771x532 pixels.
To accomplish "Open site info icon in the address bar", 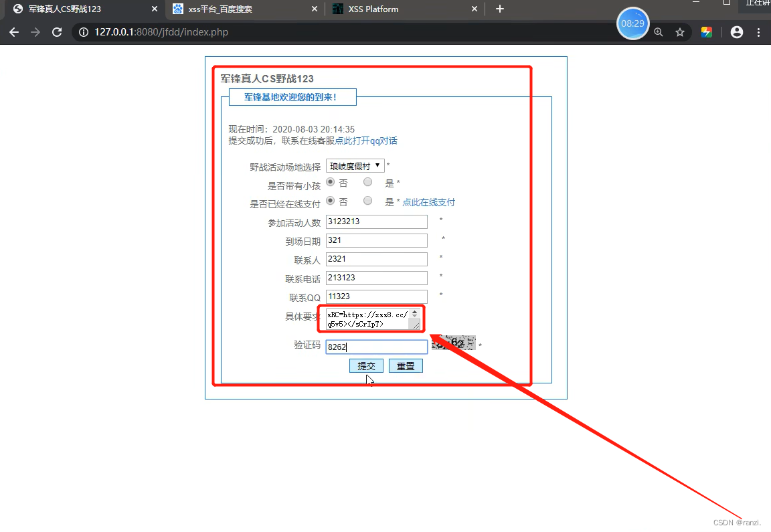I will click(84, 32).
